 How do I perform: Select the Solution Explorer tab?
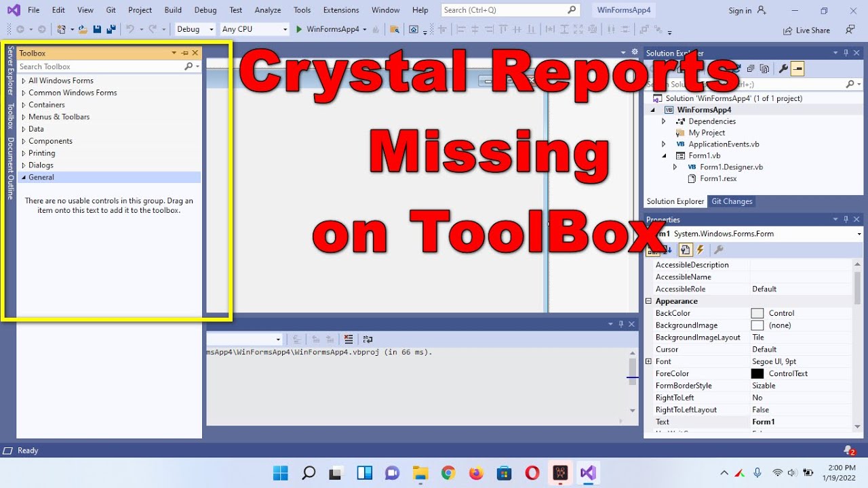pos(675,201)
